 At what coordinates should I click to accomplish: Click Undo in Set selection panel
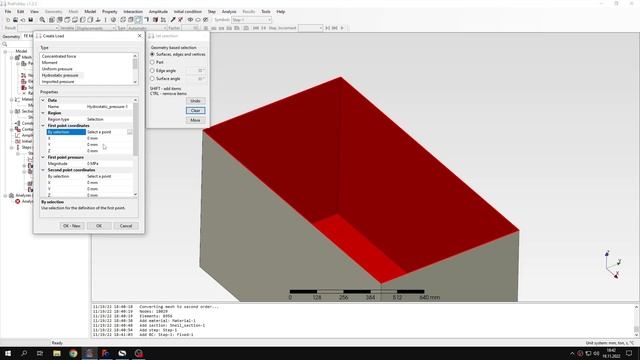click(195, 101)
